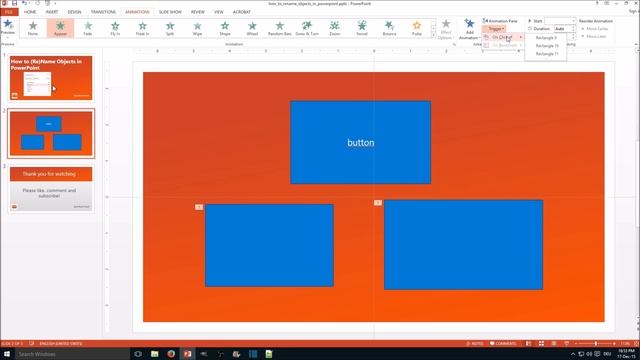The width and height of the screenshot is (640, 360).
Task: Apply the Swivel animation effect
Action: click(362, 28)
